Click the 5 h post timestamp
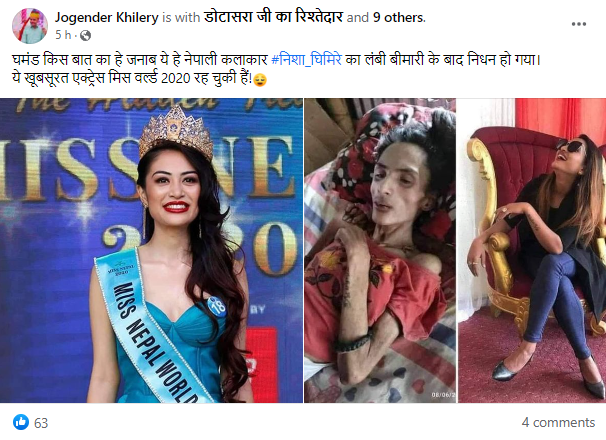 coord(63,35)
